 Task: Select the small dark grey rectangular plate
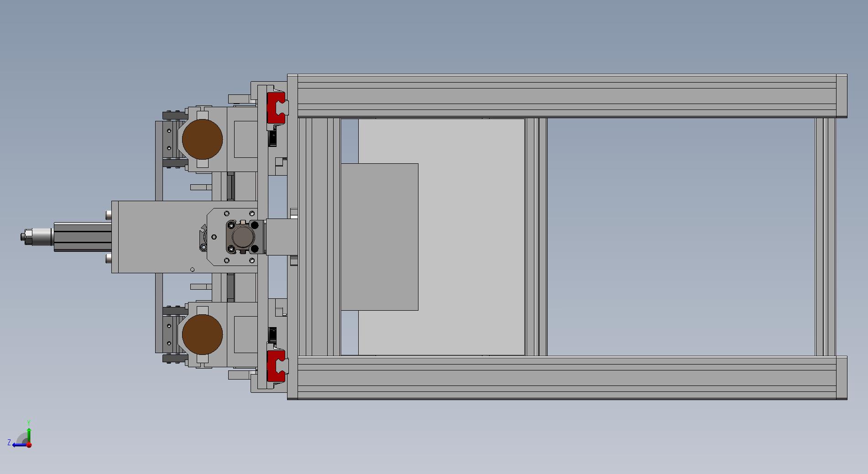click(380, 237)
